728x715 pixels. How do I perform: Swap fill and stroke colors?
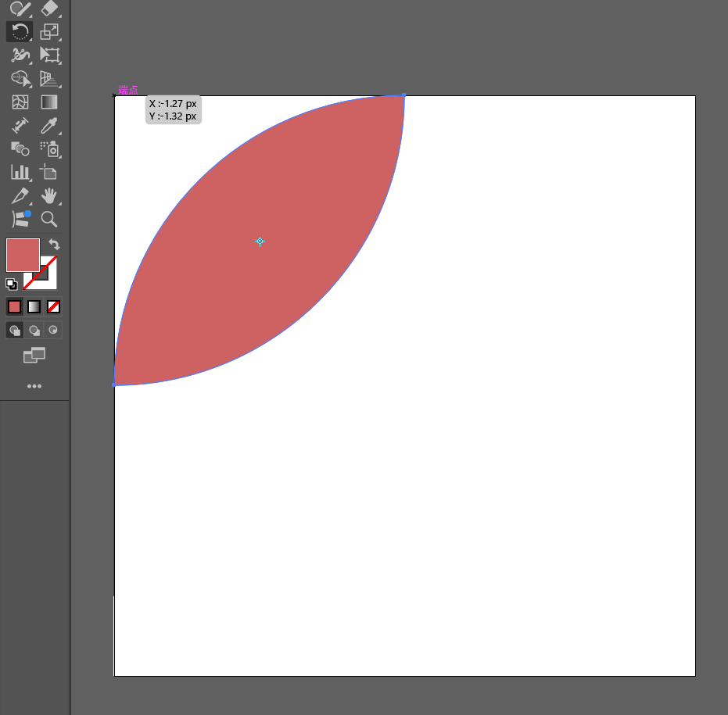pyautogui.click(x=54, y=245)
